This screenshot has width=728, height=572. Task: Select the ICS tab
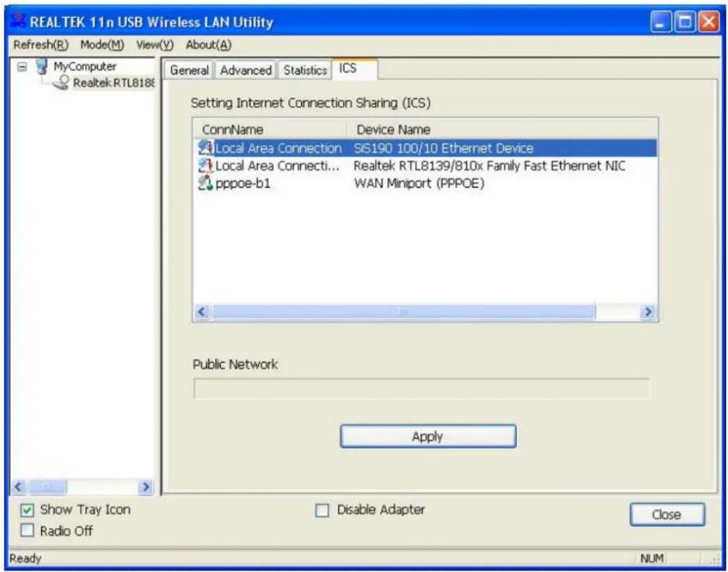pyautogui.click(x=355, y=69)
